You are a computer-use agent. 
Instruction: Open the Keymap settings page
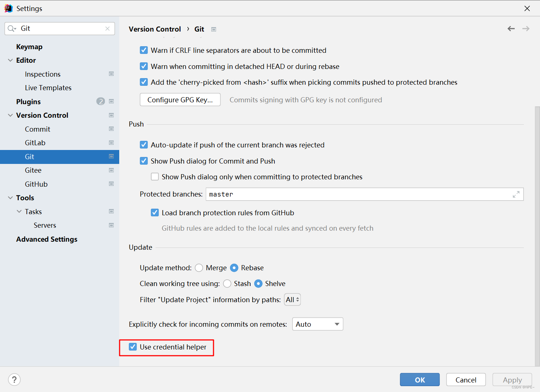click(29, 47)
